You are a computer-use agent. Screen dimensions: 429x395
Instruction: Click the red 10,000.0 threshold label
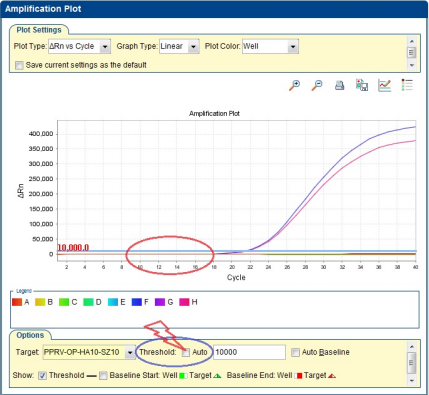click(73, 248)
